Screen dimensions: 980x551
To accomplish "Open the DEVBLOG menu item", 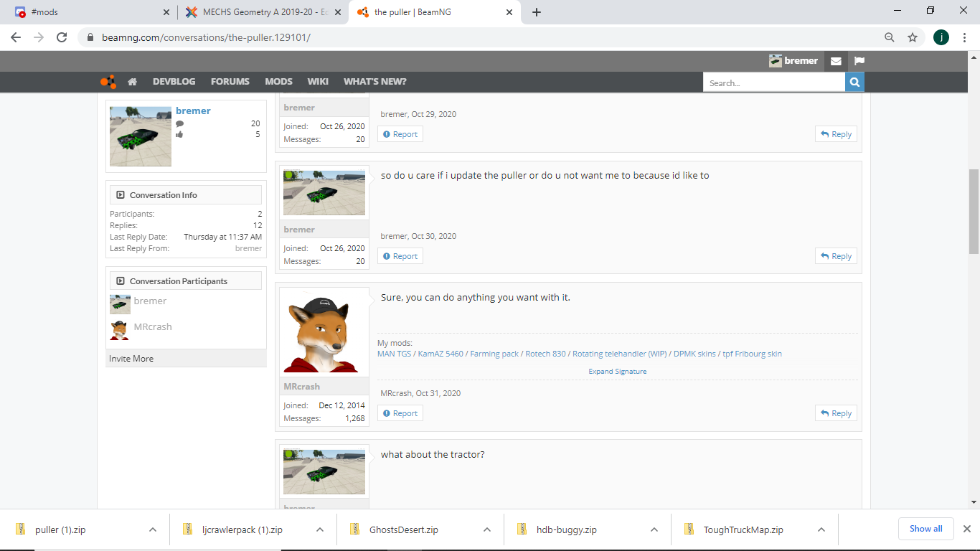I will point(174,82).
